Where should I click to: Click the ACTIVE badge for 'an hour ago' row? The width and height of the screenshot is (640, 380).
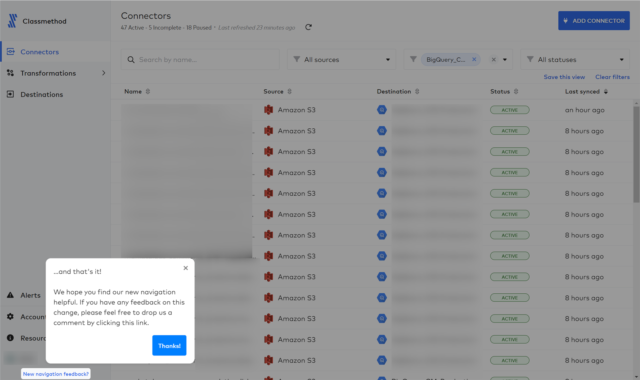coord(510,110)
